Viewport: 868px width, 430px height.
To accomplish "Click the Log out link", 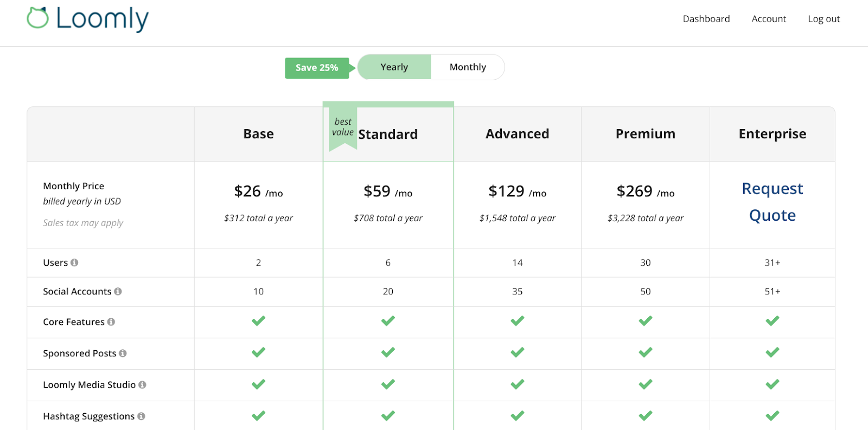I will (x=824, y=19).
